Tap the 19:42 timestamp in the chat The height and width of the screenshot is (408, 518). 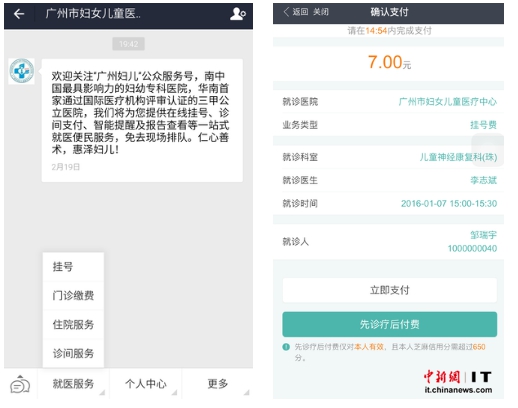pos(128,44)
